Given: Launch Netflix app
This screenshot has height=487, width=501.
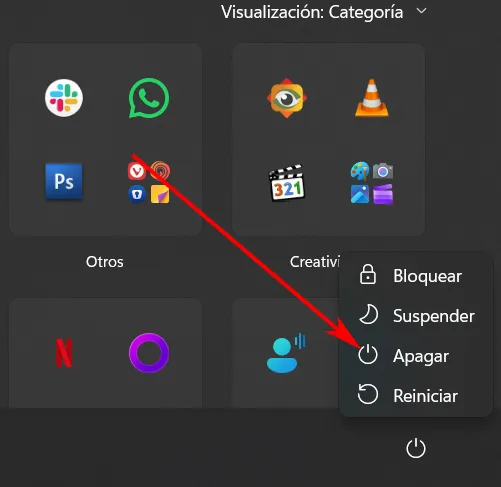Looking at the screenshot, I should tap(64, 353).
